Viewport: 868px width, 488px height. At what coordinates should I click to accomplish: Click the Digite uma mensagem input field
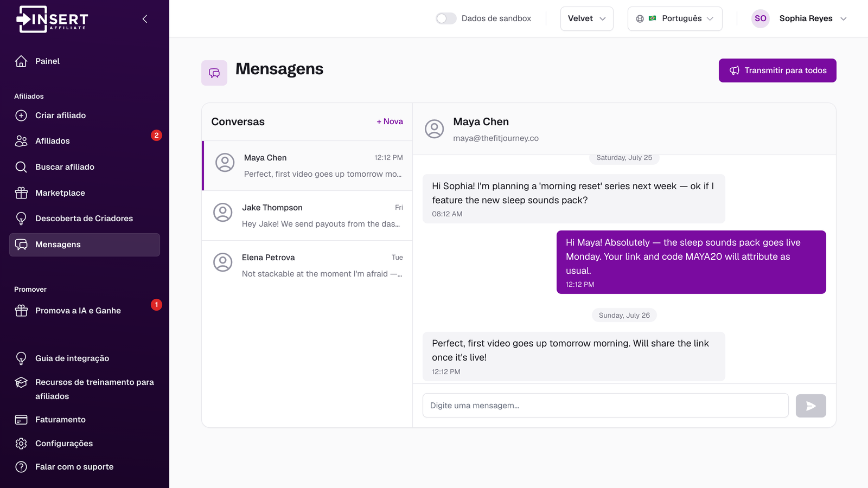click(605, 406)
